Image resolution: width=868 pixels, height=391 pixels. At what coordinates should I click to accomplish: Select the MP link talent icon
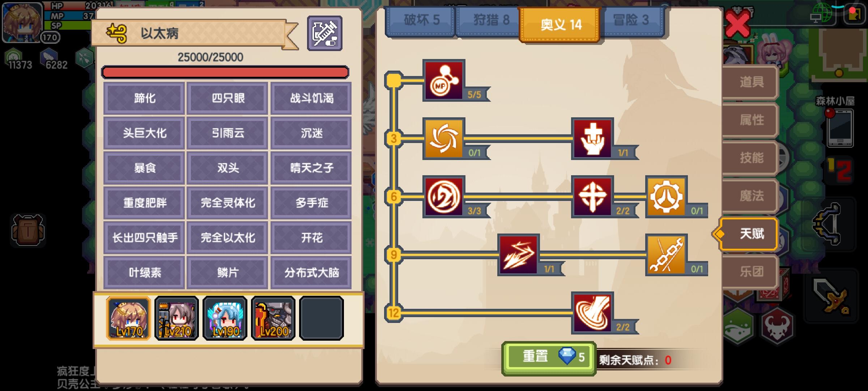pyautogui.click(x=444, y=80)
